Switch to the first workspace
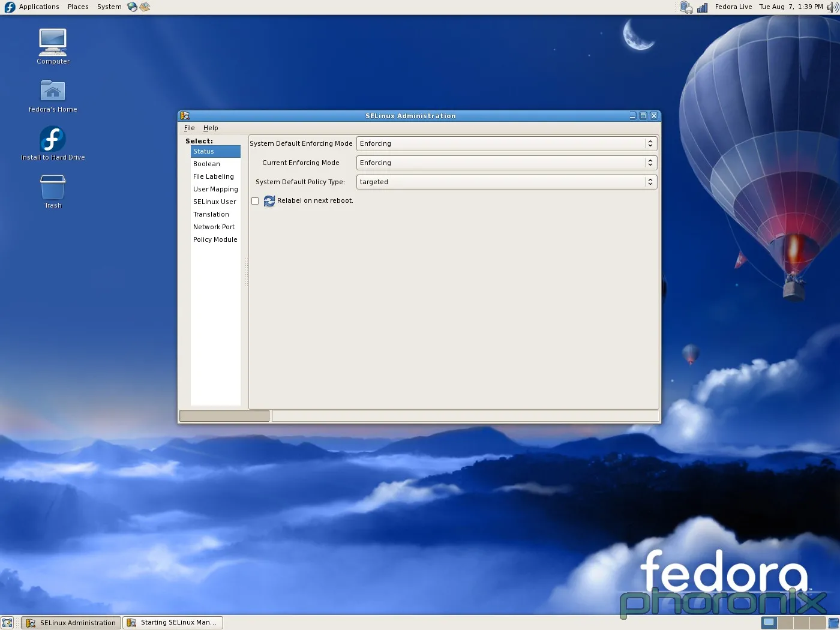 pos(769,623)
